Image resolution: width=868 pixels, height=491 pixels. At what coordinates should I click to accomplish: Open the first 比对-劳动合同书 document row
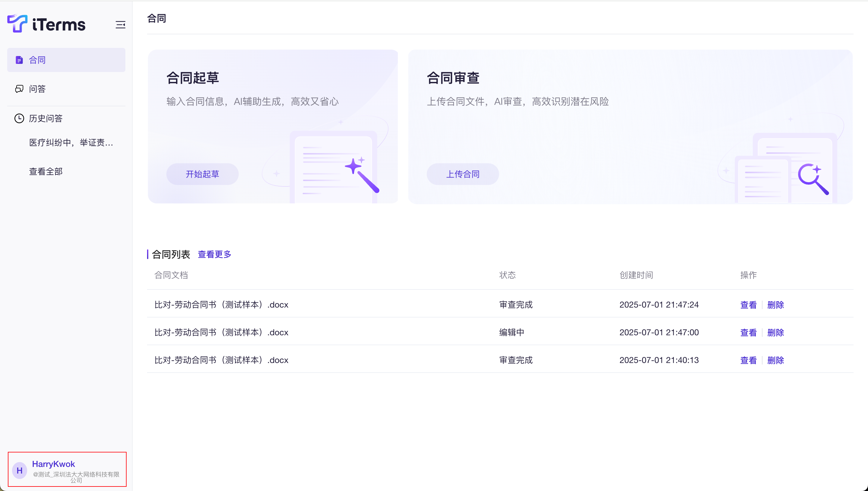point(221,305)
